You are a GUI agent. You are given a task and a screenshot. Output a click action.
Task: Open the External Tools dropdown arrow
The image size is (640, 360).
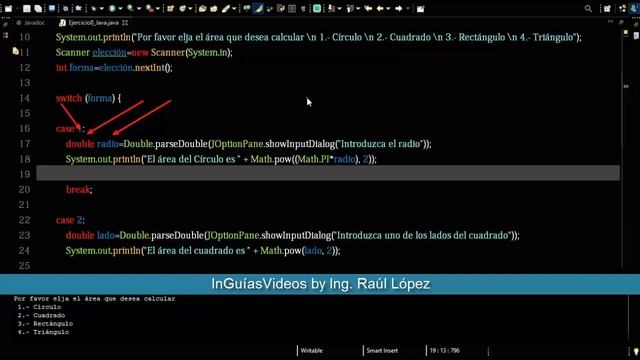[x=158, y=8]
